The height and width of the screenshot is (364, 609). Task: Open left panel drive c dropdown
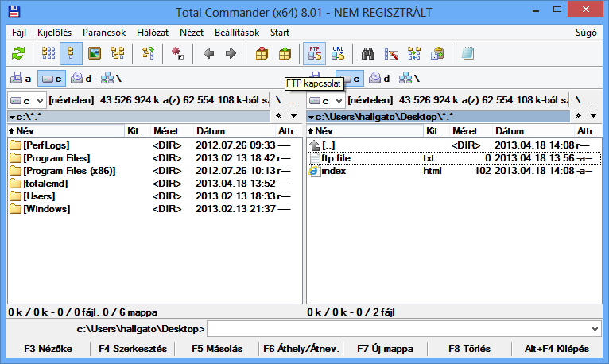[x=27, y=100]
